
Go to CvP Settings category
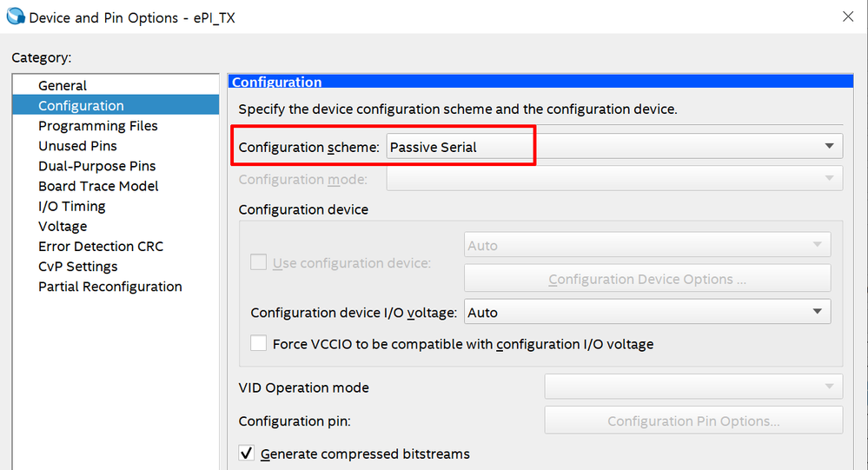point(77,266)
